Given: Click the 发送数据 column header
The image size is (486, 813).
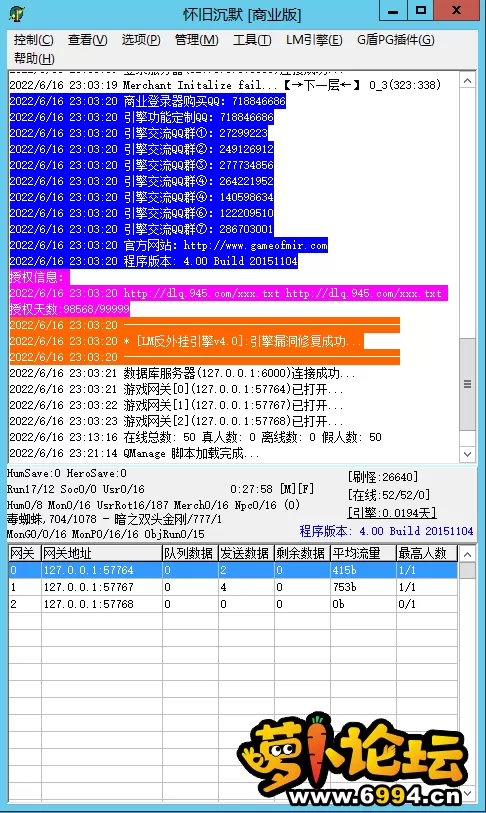Looking at the screenshot, I should [x=246, y=553].
